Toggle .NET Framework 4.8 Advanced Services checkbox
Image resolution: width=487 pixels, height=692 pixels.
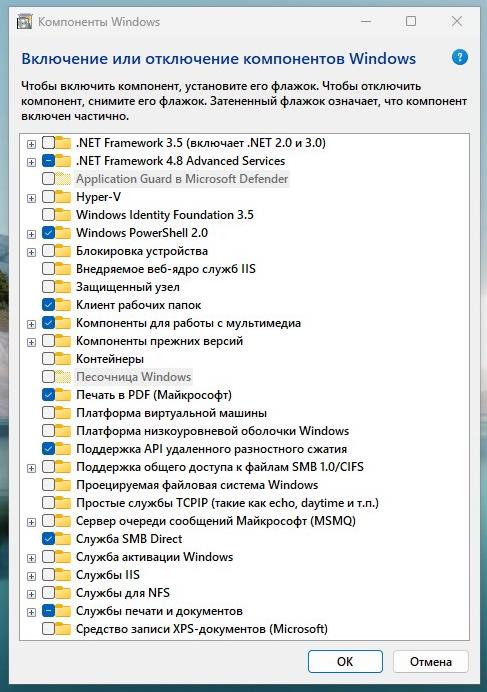(49, 161)
